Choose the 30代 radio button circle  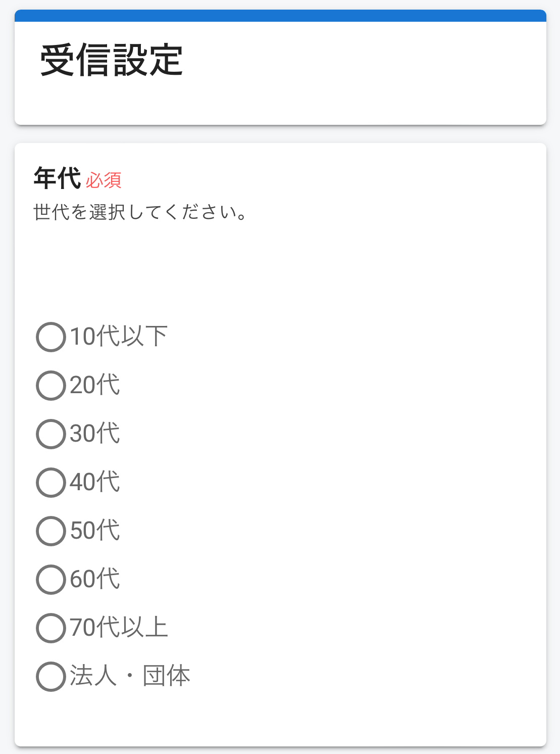tap(51, 434)
